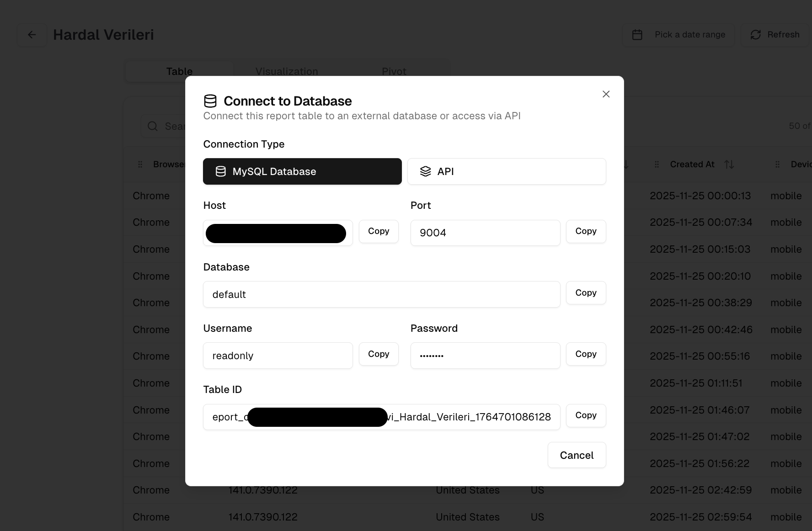
Task: Switch connection type to API
Action: coord(506,171)
